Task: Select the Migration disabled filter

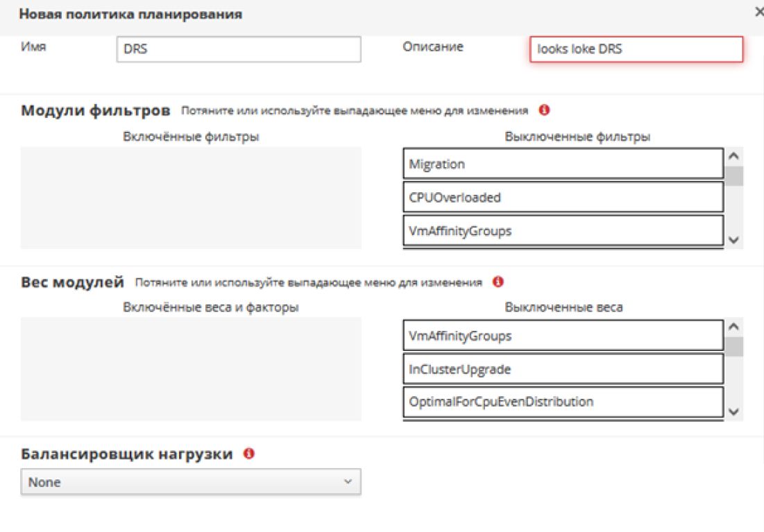Action: (x=563, y=164)
